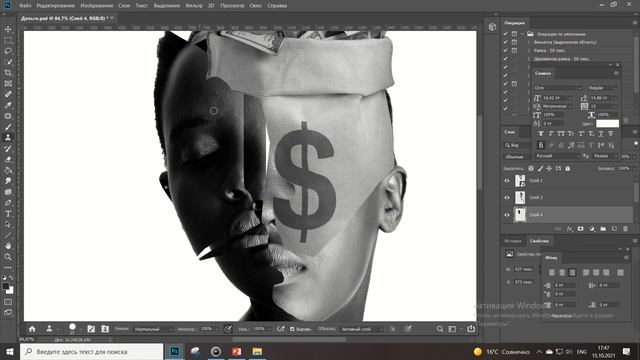Open PowerPoint from the taskbar

[x=236, y=351]
